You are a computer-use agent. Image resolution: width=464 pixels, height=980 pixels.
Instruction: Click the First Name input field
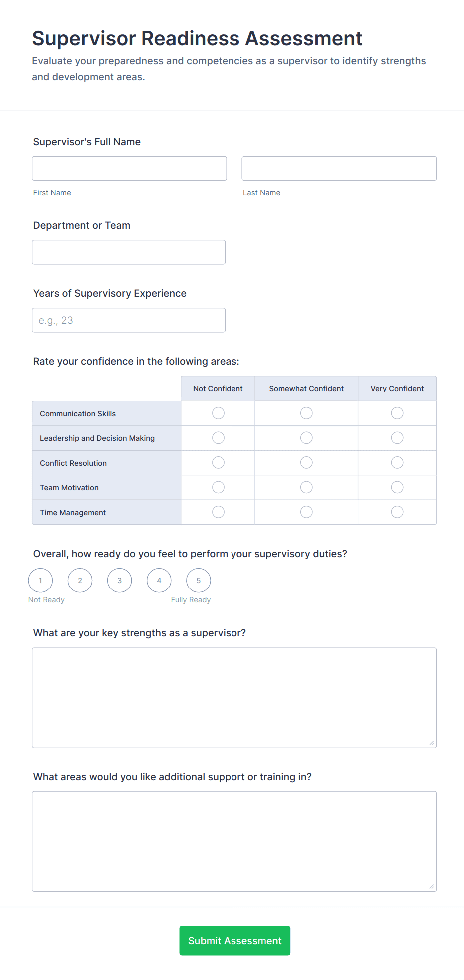[129, 169]
